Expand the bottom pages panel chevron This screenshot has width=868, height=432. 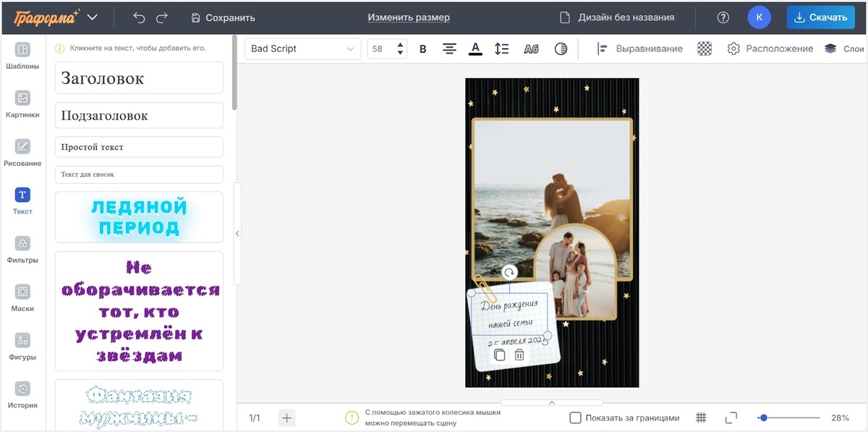pos(552,402)
